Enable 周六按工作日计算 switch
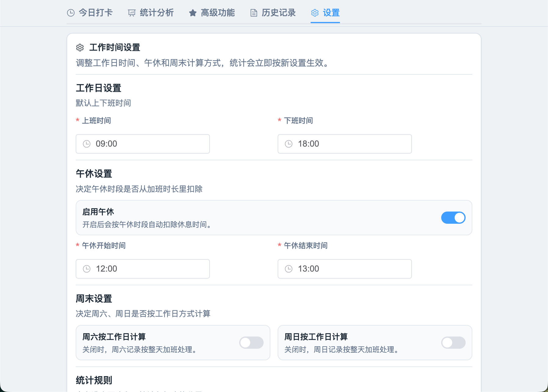548x392 pixels. pos(251,343)
